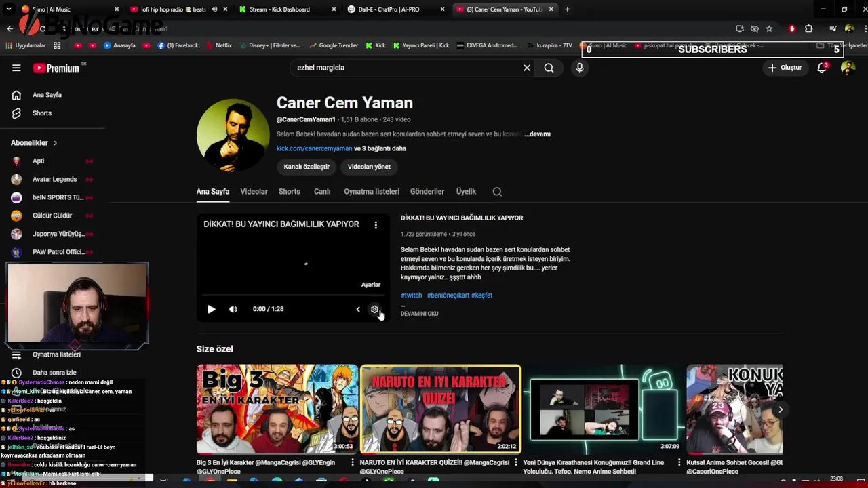Open the Gönderiler tab
Screen dimensions: 868x488
pyautogui.click(x=427, y=192)
